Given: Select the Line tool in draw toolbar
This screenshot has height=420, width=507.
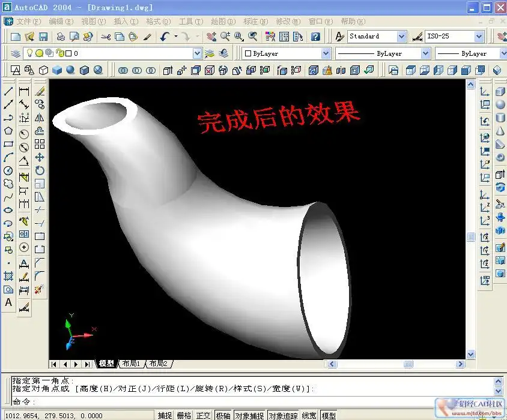Looking at the screenshot, I should [8, 91].
